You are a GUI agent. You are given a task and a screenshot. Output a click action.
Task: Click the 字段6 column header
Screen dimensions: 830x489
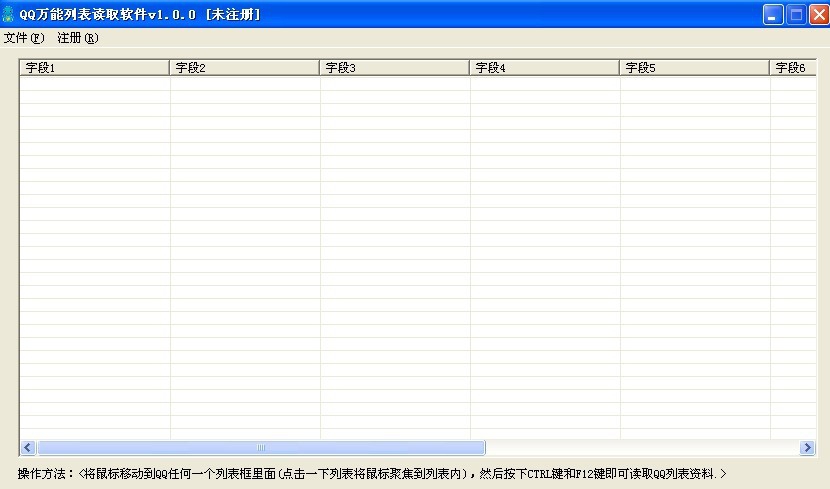coord(792,68)
